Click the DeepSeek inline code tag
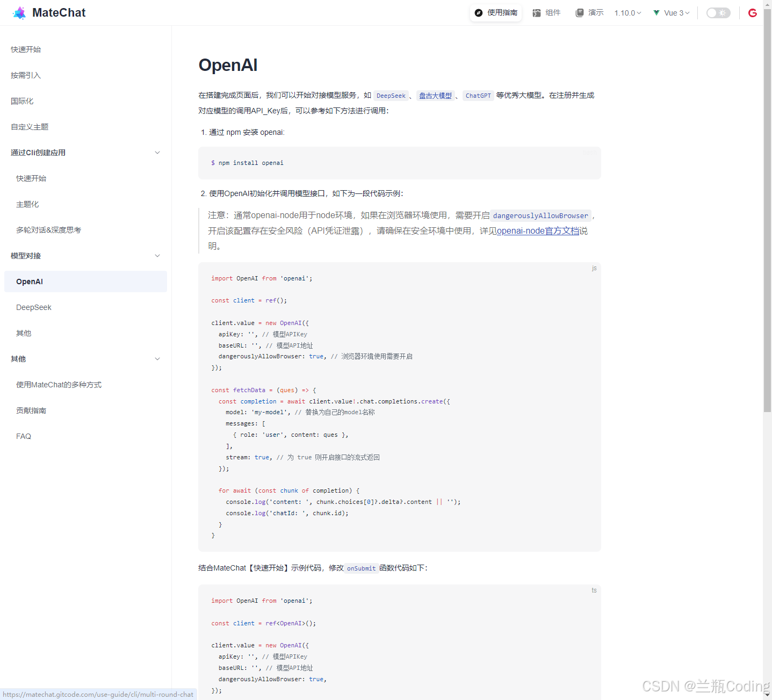The width and height of the screenshot is (772, 700). pyautogui.click(x=391, y=96)
